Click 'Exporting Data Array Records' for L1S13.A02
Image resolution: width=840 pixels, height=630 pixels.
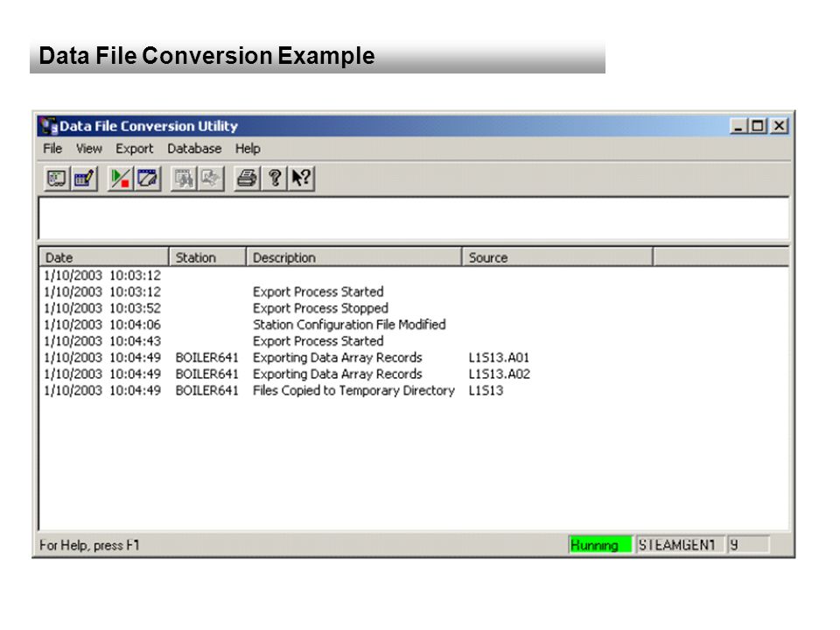coord(338,374)
